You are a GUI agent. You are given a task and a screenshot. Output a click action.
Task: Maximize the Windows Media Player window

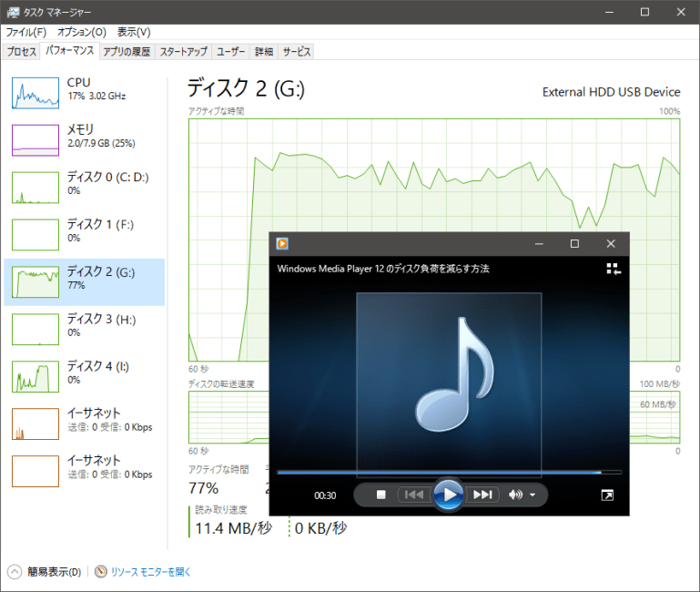(x=575, y=243)
